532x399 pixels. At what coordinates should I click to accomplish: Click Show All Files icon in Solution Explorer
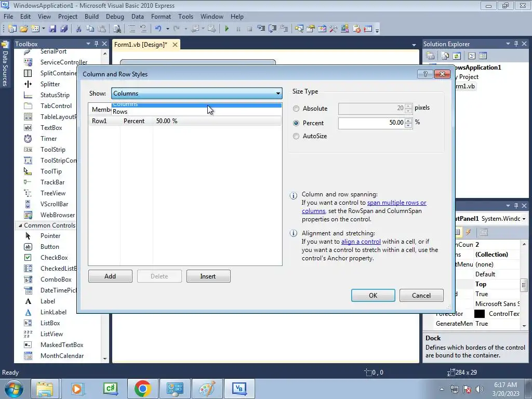click(445, 56)
